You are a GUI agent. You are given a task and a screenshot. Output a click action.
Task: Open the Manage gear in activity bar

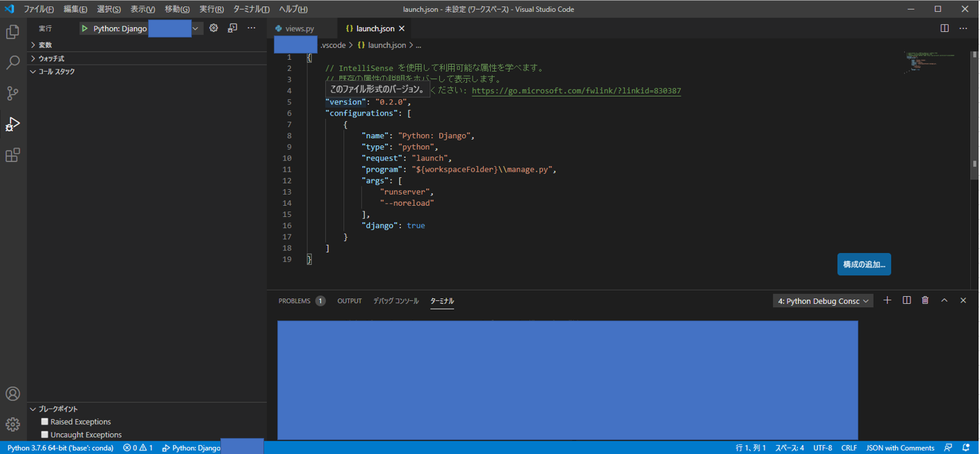(13, 424)
